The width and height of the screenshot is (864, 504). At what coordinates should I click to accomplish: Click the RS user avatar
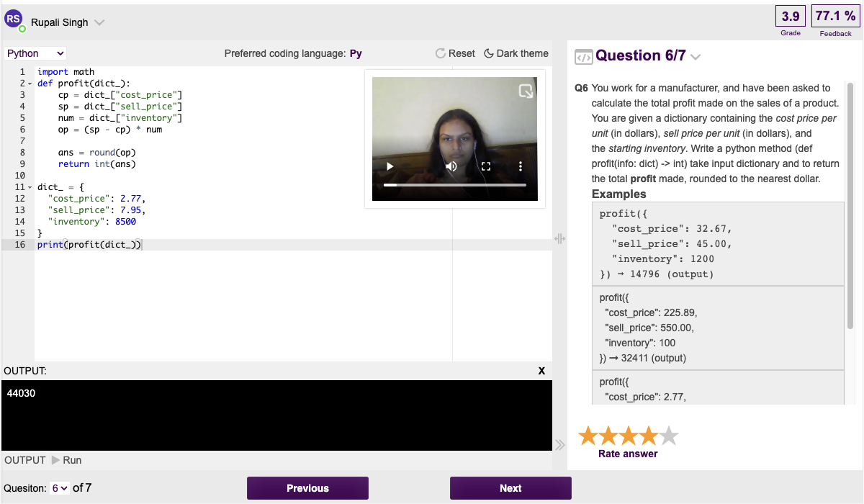[14, 20]
